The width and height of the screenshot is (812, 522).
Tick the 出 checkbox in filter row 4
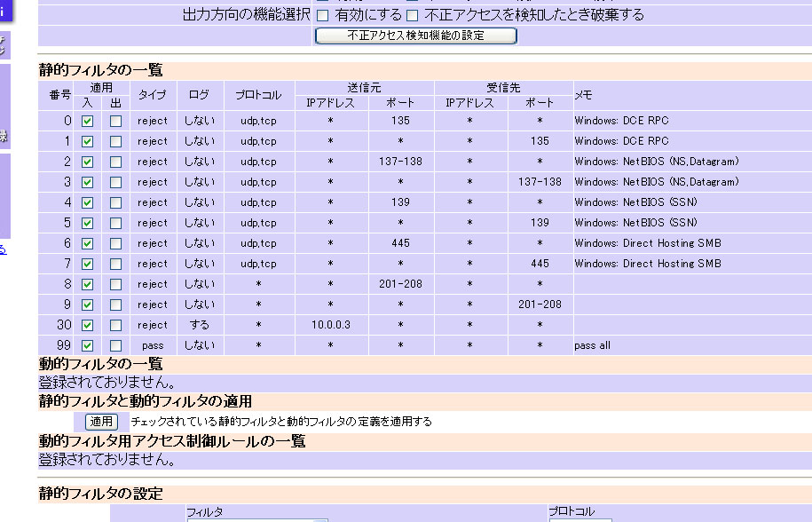(x=115, y=202)
